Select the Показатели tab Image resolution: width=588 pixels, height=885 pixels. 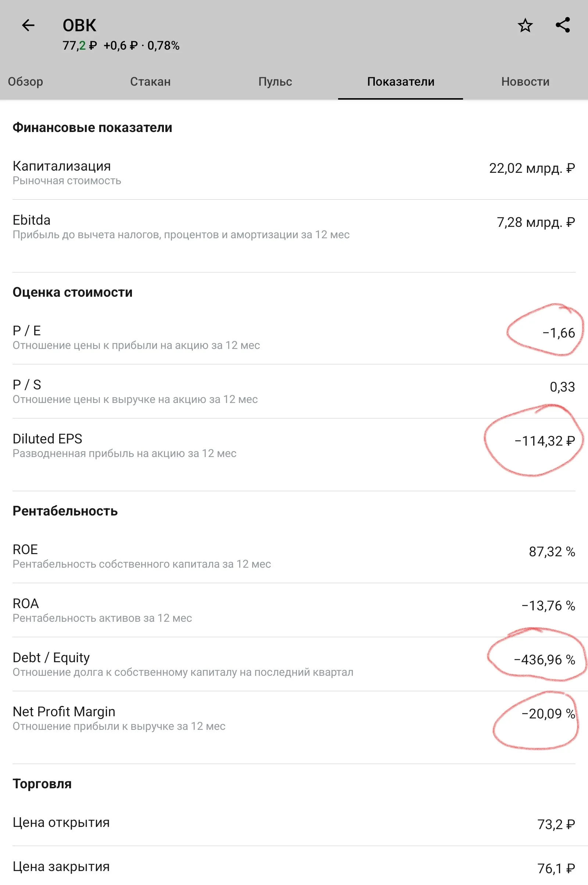401,81
